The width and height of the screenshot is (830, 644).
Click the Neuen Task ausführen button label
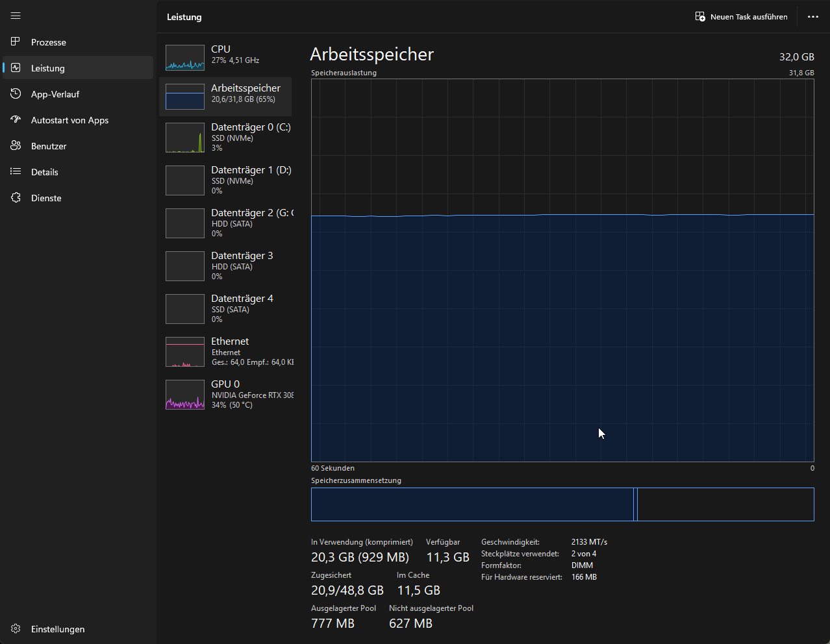749,17
